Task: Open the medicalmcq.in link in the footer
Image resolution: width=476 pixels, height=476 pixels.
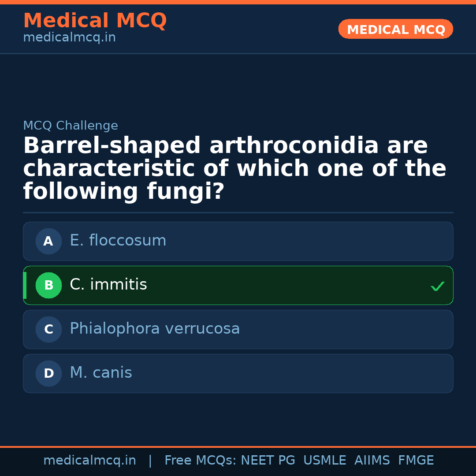Action: click(90, 460)
